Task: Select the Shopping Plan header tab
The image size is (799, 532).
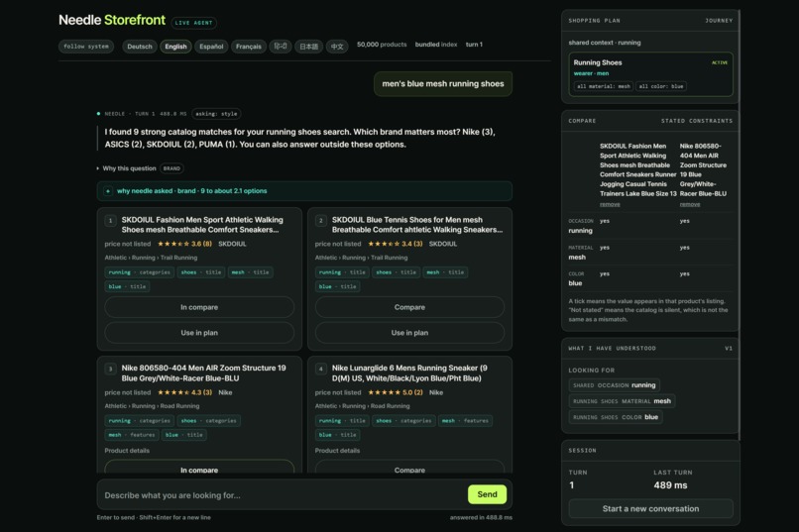Action: tap(594, 21)
